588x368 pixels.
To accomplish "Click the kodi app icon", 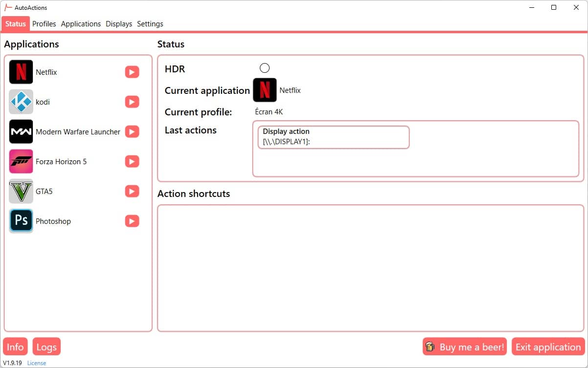I will pos(21,102).
